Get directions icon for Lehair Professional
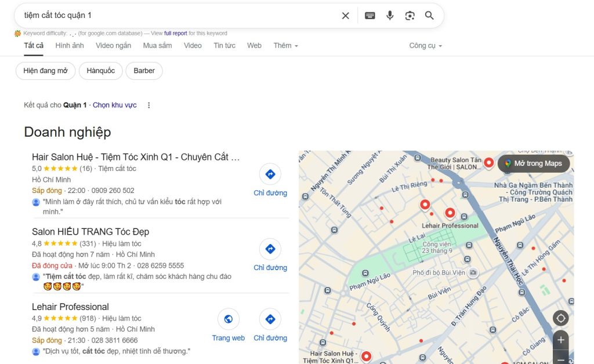 tap(270, 319)
